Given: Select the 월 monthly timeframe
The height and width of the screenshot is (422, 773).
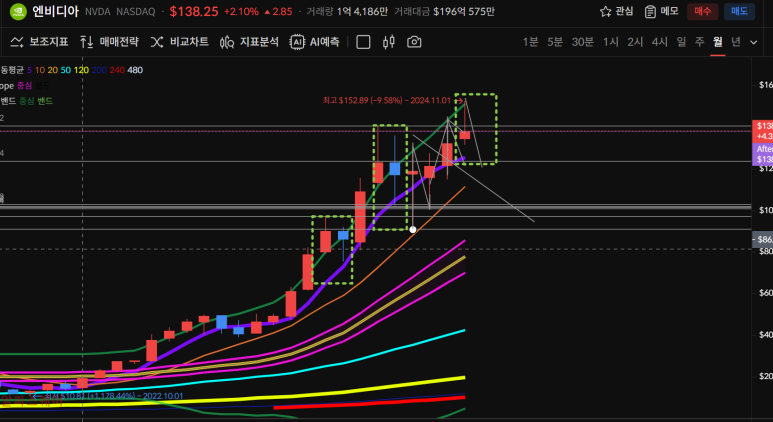Looking at the screenshot, I should 718,42.
